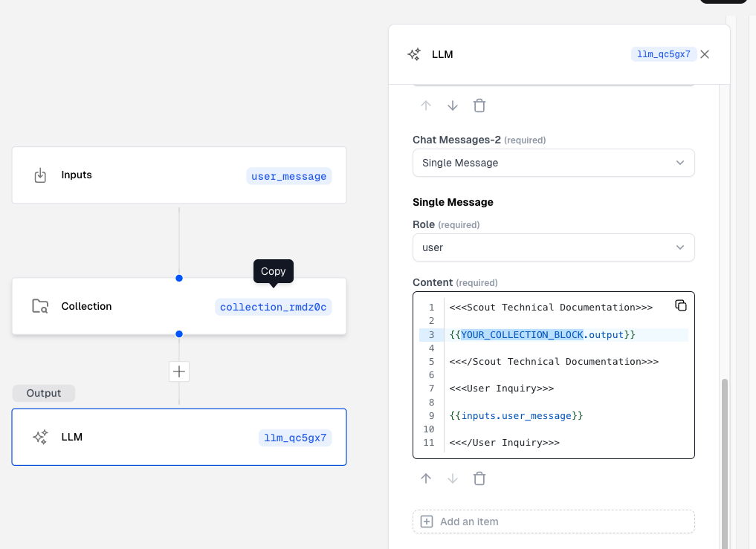Click the Add an item button
Screen dimensions: 756x549
coord(553,522)
